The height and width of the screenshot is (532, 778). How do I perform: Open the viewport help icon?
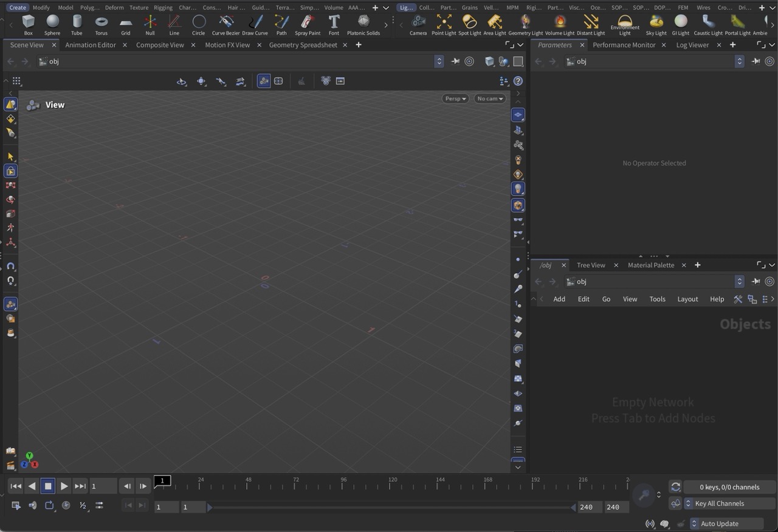pos(518,81)
